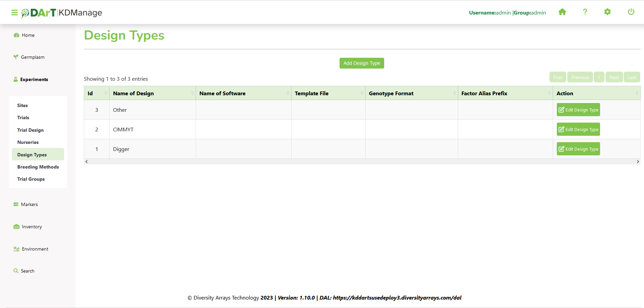Image resolution: width=644 pixels, height=308 pixels.
Task: Click the table horizontal scrollbar right arrow
Action: (x=638, y=161)
